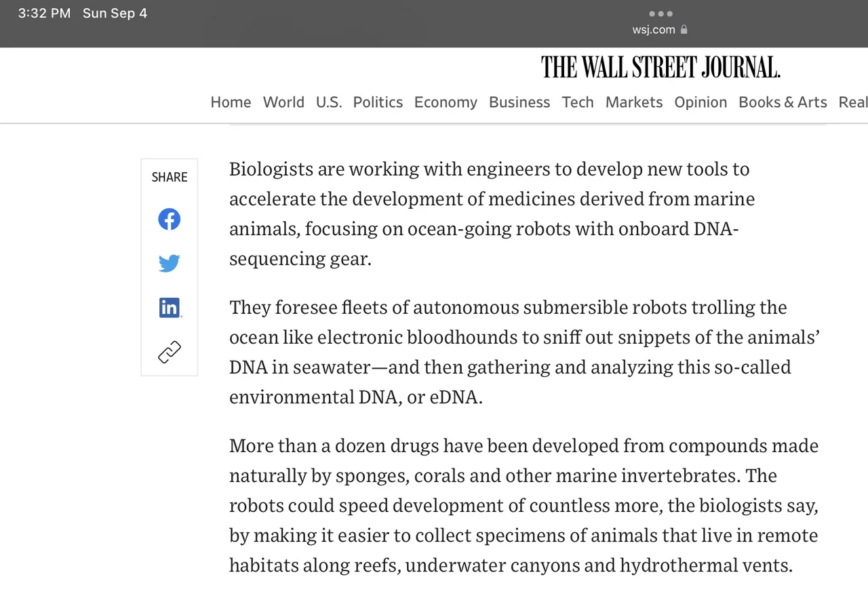Screen dimensions: 868x600
Task: Open the partially visible Real Estate section
Action: [853, 102]
